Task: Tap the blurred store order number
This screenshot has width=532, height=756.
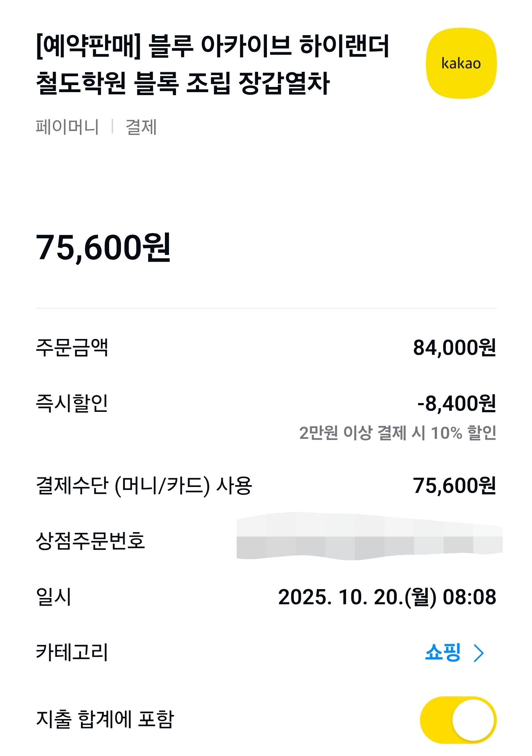Action: [x=369, y=537]
